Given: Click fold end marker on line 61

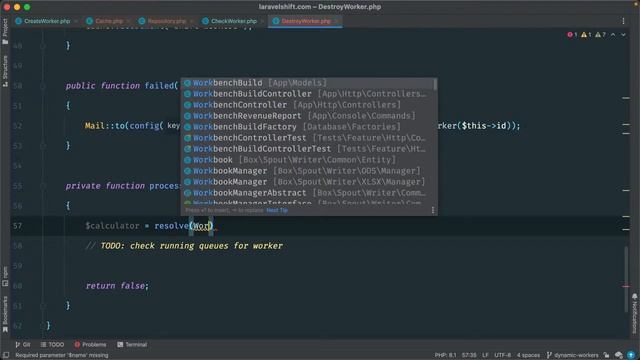Looking at the screenshot, I should (42, 306).
